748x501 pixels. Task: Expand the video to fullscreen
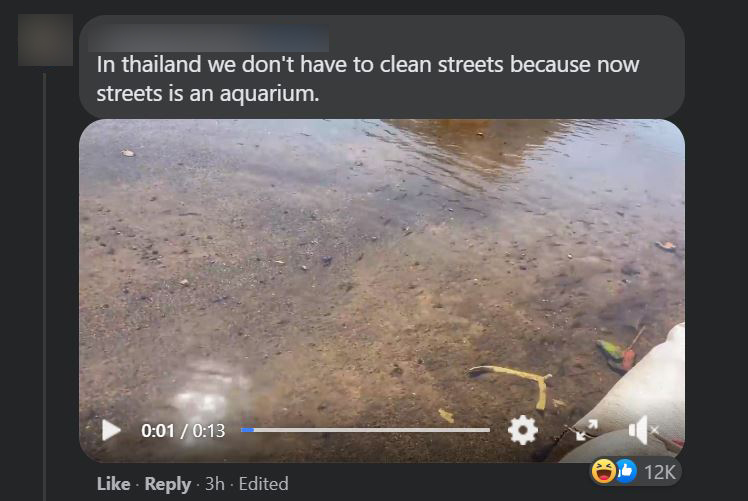pyautogui.click(x=586, y=430)
